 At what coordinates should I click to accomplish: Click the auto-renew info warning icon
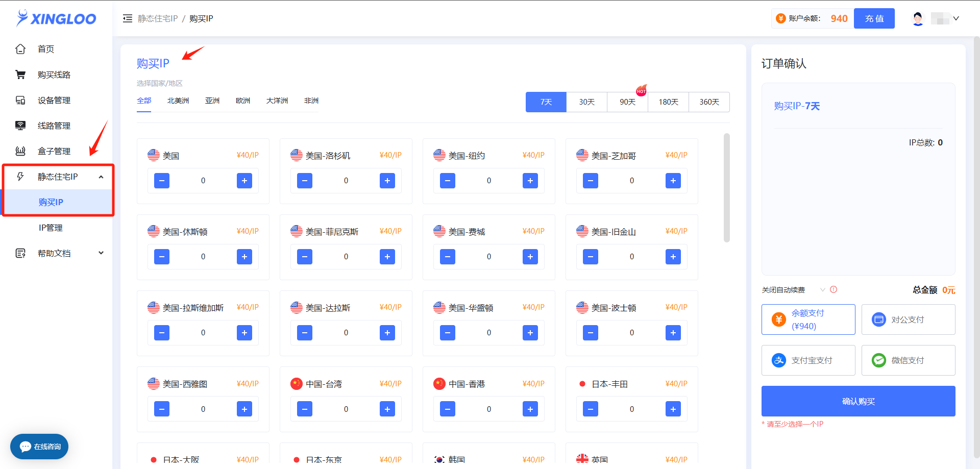[x=834, y=289]
